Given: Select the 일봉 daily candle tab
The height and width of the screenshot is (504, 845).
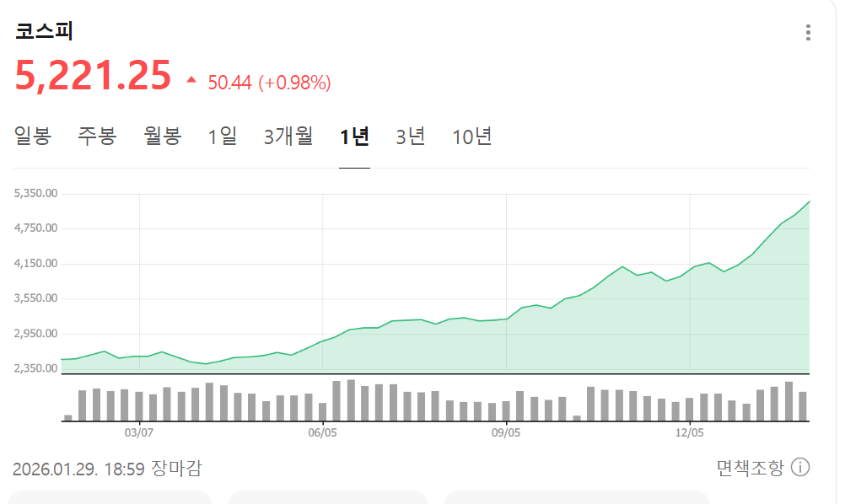Looking at the screenshot, I should tap(33, 136).
